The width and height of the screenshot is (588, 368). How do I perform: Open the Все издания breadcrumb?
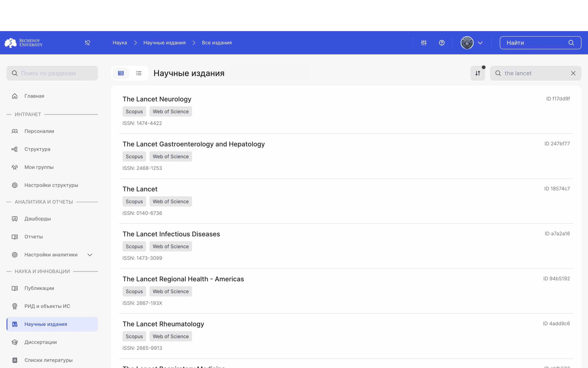[217, 43]
